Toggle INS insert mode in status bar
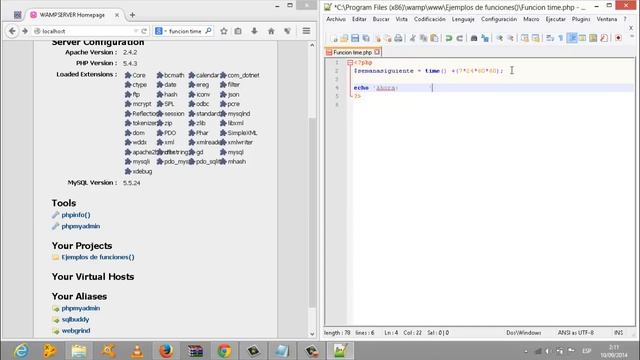This screenshot has width=640, height=360. 618,333
